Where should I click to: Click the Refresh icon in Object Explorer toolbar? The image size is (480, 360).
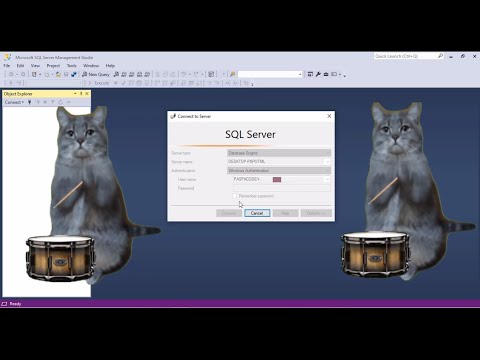tap(60, 102)
